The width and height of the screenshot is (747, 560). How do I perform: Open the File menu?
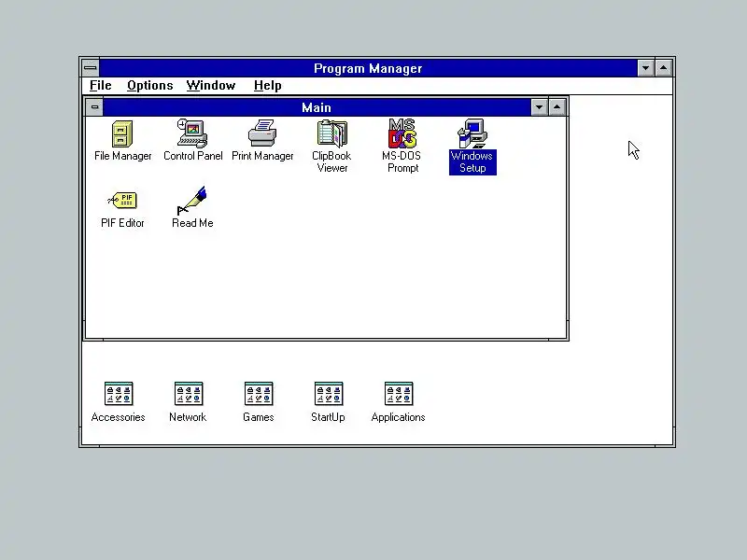pyautogui.click(x=101, y=86)
